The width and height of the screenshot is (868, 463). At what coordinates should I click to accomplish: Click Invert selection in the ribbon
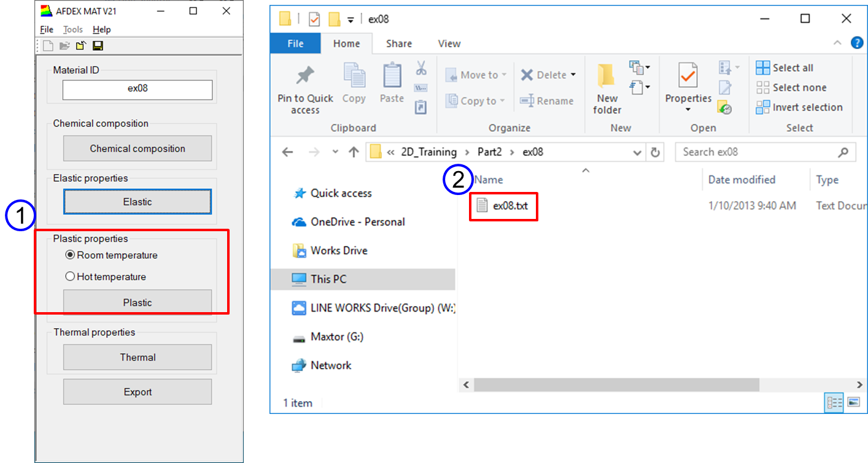(799, 107)
